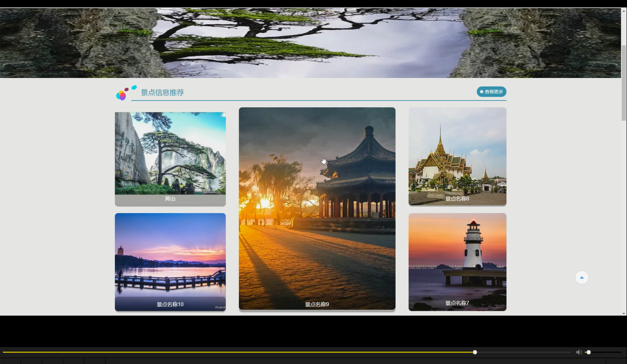Click the page scrollbar thumb
The image size is (627, 364).
tap(624, 83)
